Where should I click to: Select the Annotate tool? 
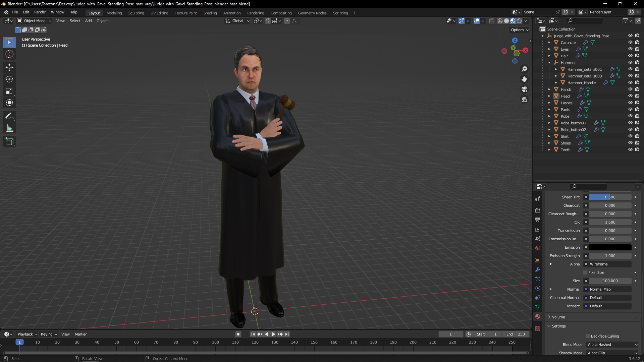(x=9, y=116)
